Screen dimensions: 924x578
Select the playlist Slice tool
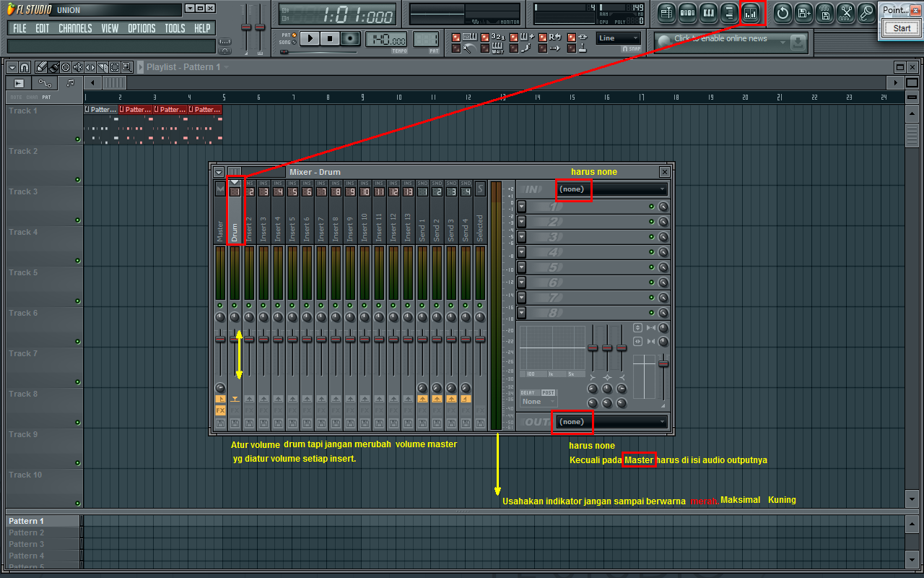click(x=103, y=67)
